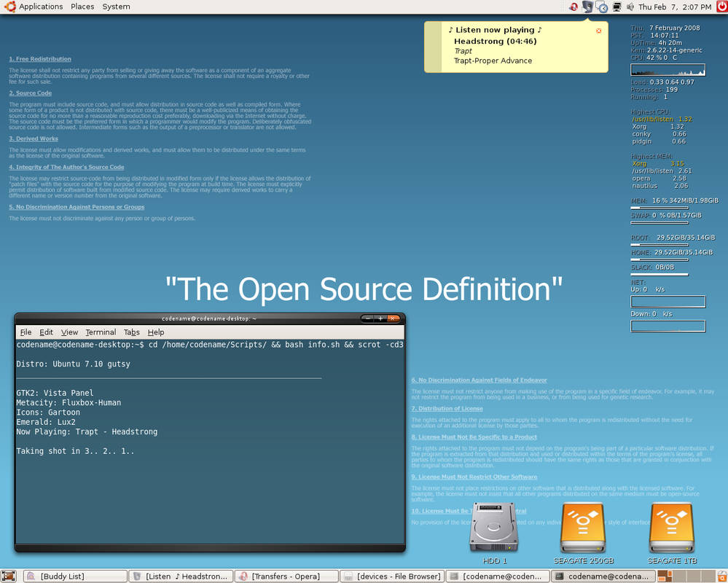Click the 'Metacity: Fluxbox-Human' terminal line
The height and width of the screenshot is (583, 728).
pos(69,402)
